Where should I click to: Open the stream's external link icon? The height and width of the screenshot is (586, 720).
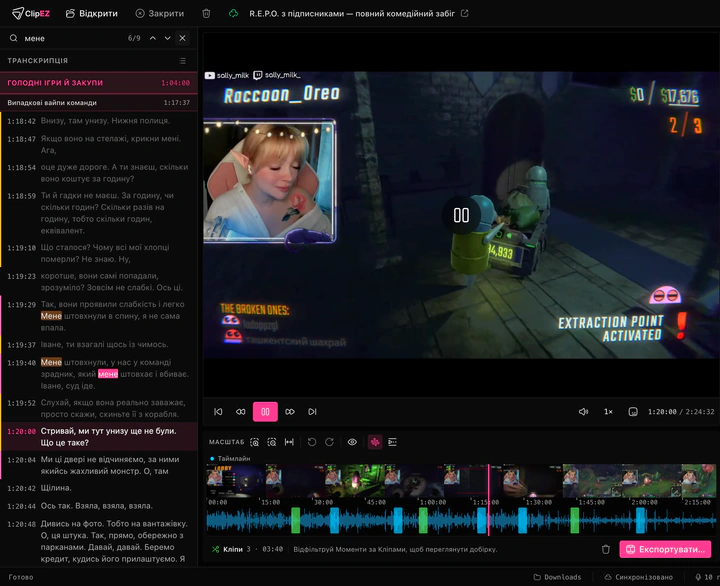(465, 13)
